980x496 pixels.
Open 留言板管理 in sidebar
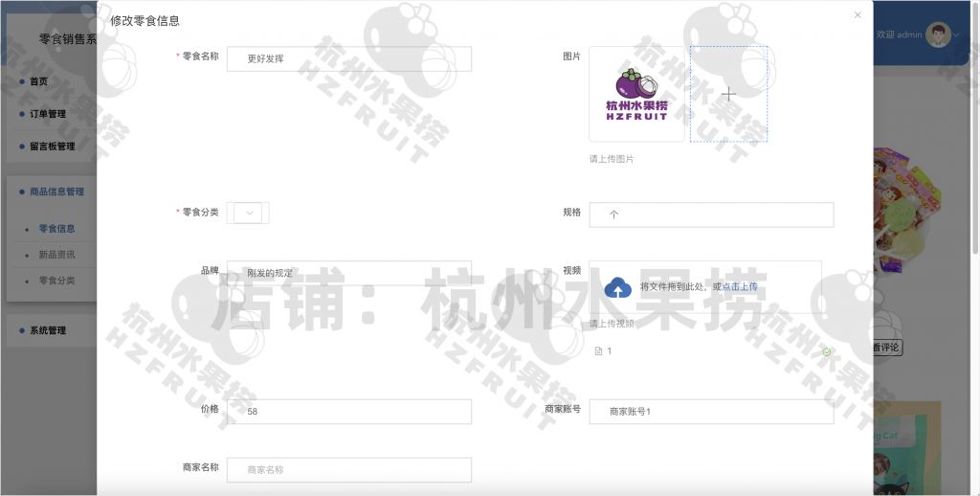(x=53, y=147)
